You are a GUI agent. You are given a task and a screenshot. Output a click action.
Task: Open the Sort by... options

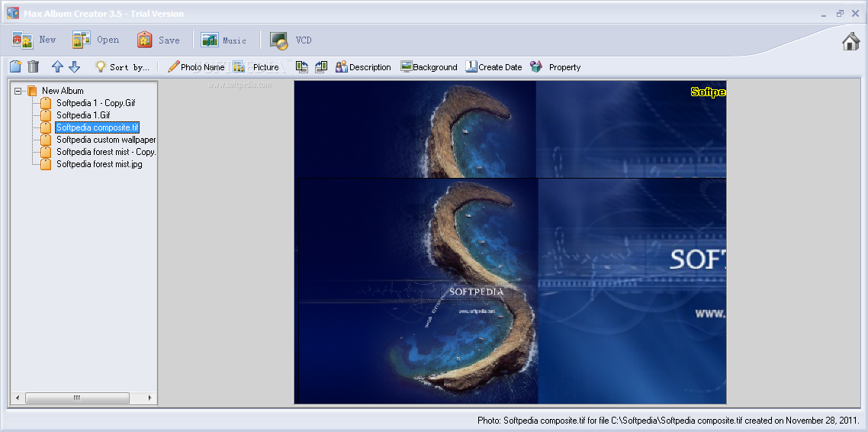[122, 67]
